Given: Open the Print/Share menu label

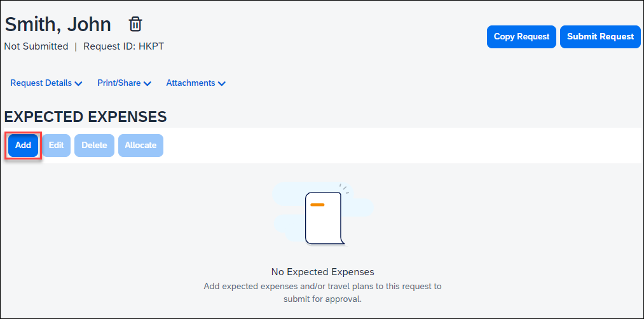Looking at the screenshot, I should (x=119, y=83).
